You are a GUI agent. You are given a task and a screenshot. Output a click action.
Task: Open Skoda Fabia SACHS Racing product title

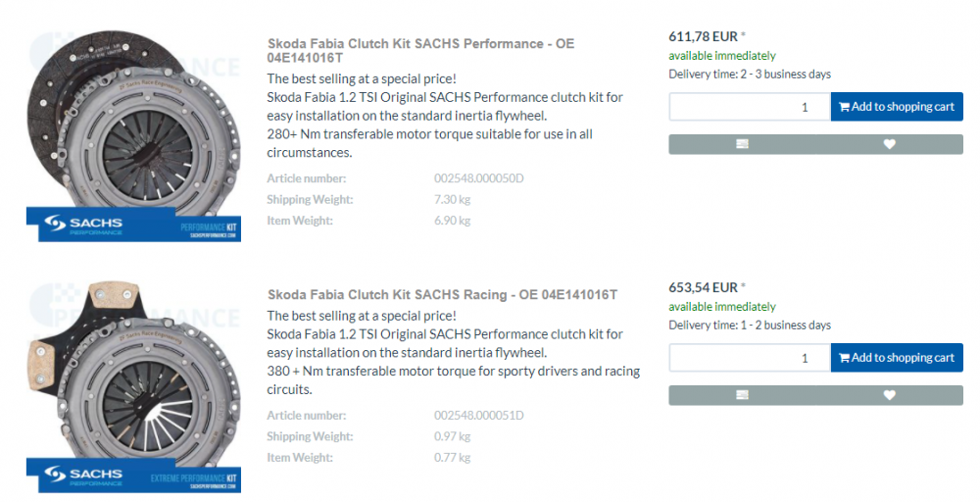[x=442, y=294]
